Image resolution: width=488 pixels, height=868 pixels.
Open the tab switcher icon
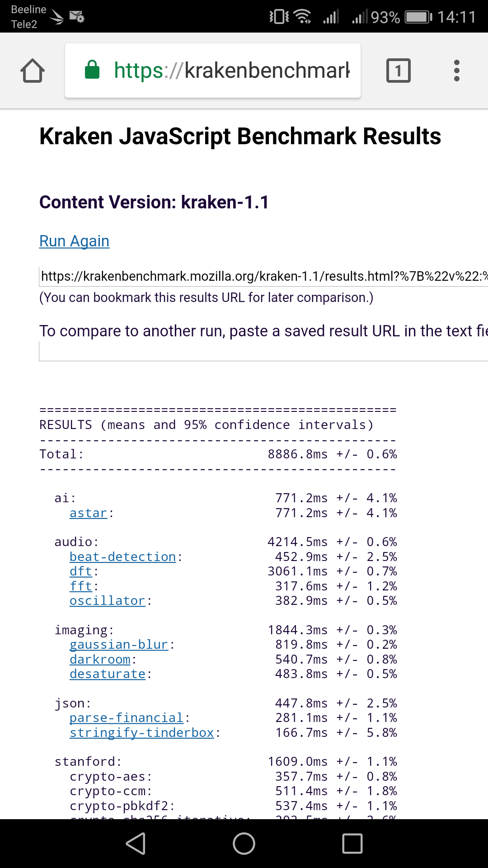coord(398,71)
